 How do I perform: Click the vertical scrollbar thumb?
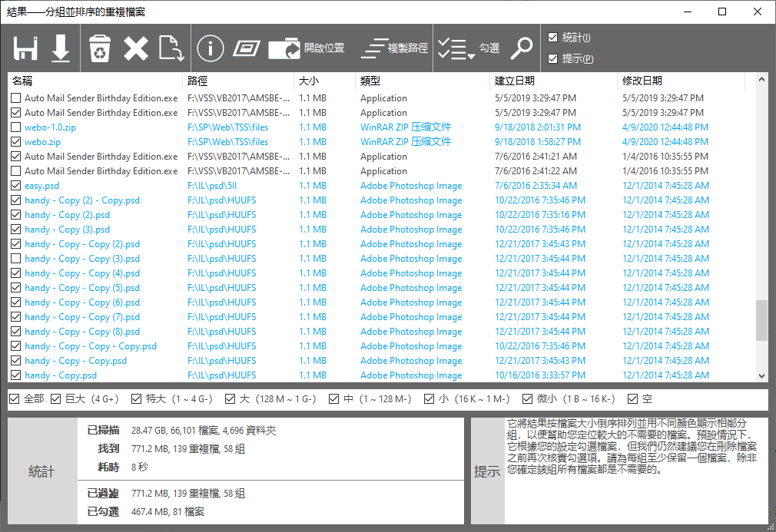tap(761, 320)
